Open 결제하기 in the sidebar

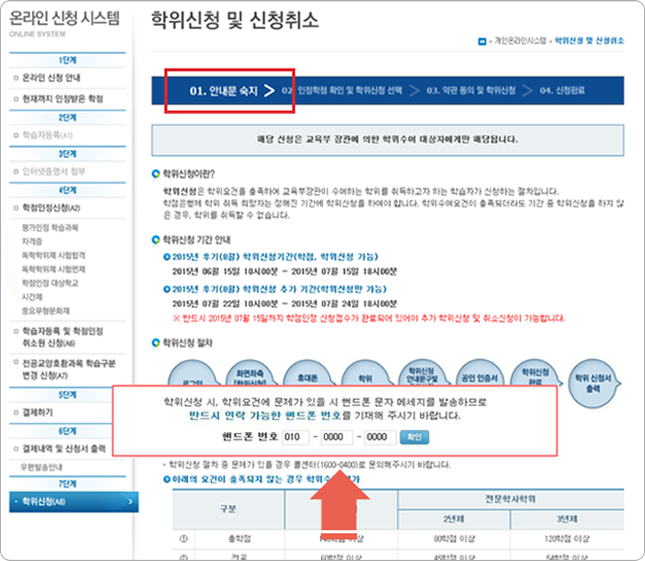click(37, 412)
